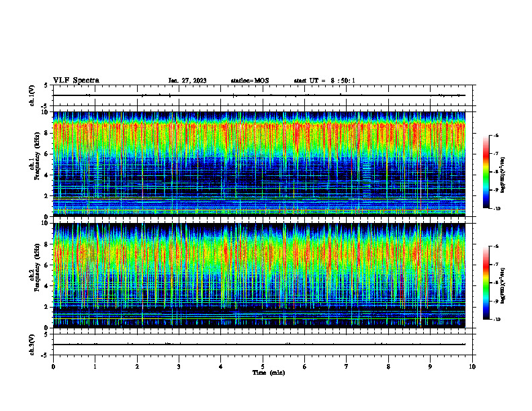The image size is (532, 411).
Task: Select the "Time (min)" x-axis title
Action: (x=269, y=373)
